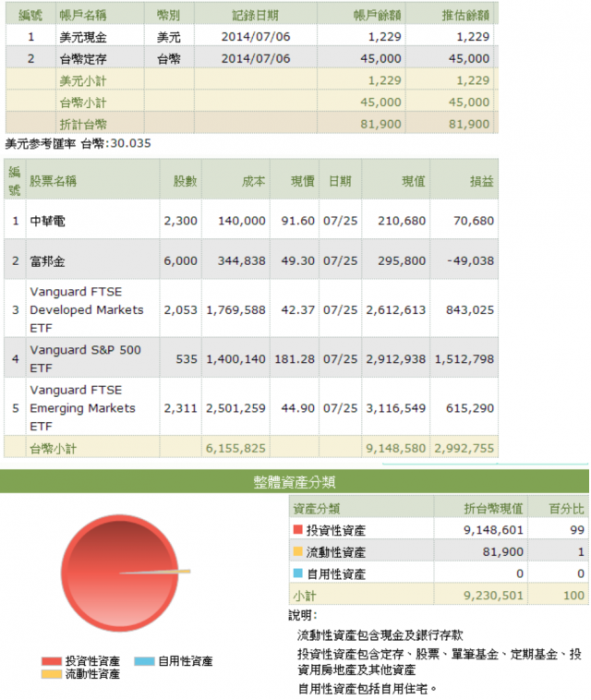Select Vanguard S&P 500 ETF row
Screen dimensions: 591x700
[251, 358]
